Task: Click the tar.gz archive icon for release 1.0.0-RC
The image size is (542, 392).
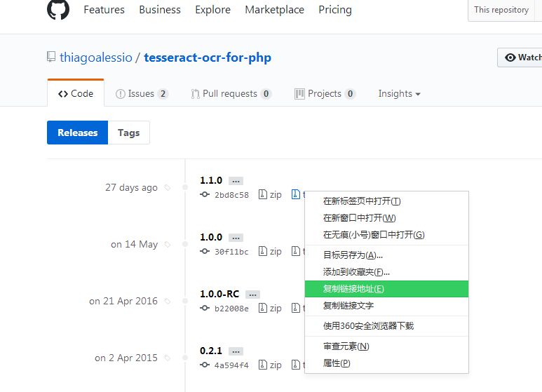Action: point(296,308)
